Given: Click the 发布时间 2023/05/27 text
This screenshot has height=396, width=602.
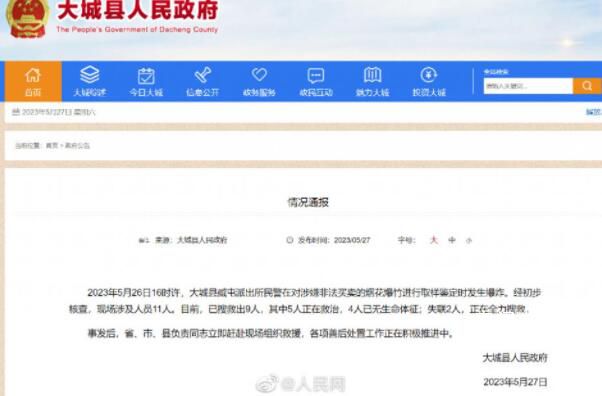Looking at the screenshot, I should 334,240.
